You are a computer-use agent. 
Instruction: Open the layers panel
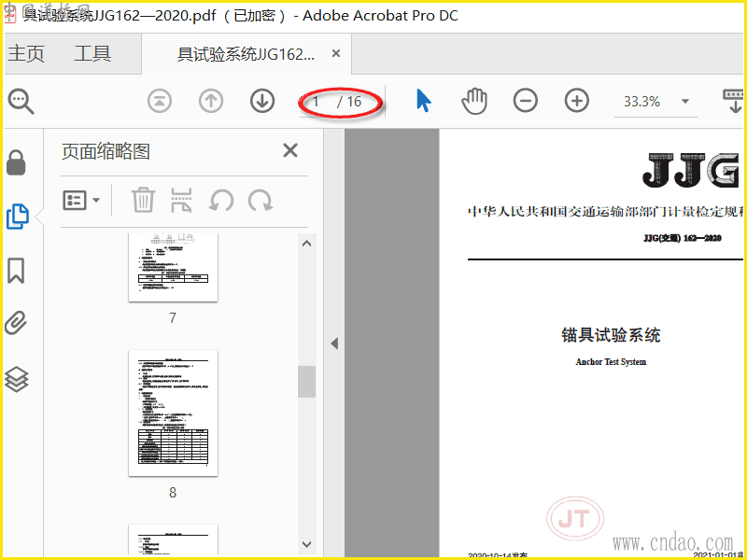point(17,379)
